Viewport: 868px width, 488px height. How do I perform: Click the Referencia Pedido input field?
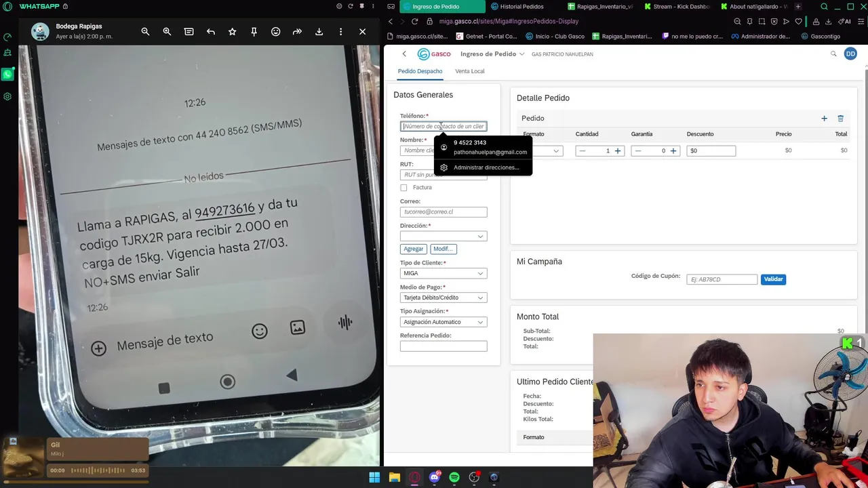pos(443,346)
